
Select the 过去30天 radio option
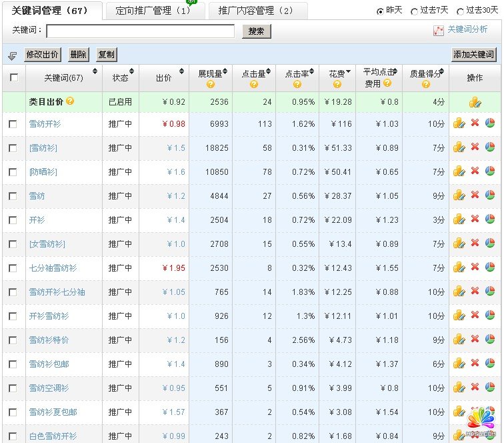(460, 11)
